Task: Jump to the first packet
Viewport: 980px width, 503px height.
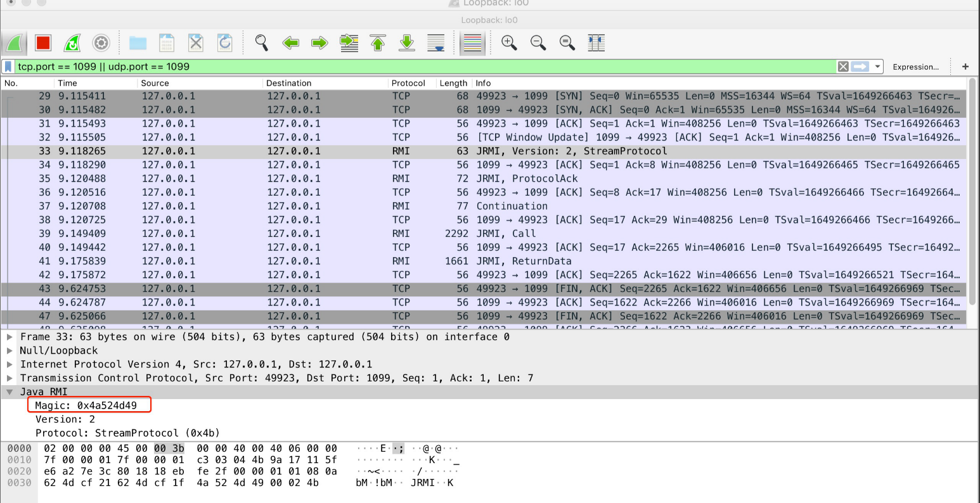Action: click(378, 43)
